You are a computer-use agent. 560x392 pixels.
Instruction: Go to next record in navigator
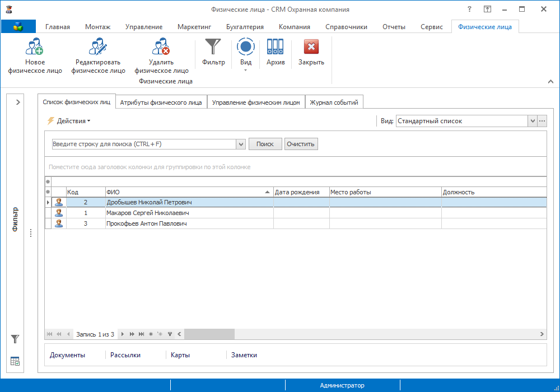[123, 334]
